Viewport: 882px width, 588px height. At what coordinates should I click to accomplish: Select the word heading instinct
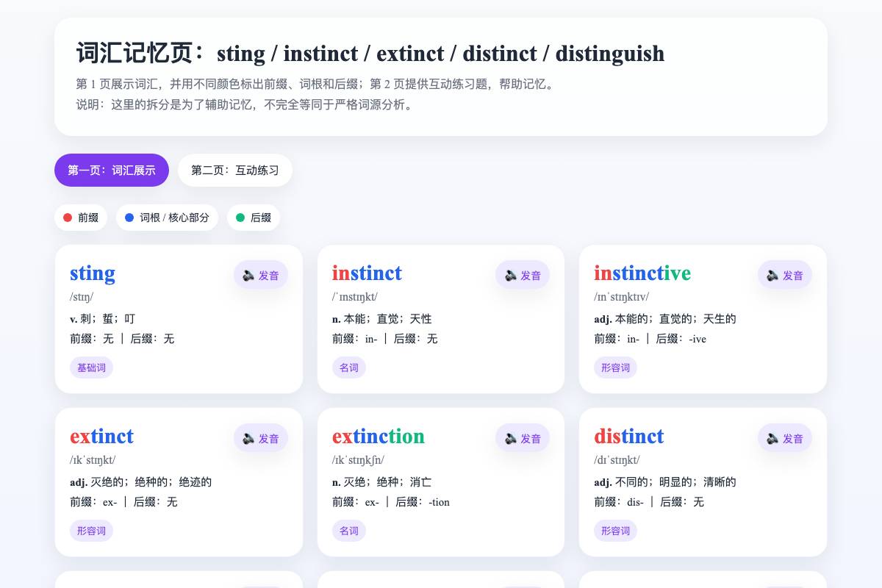(x=367, y=273)
